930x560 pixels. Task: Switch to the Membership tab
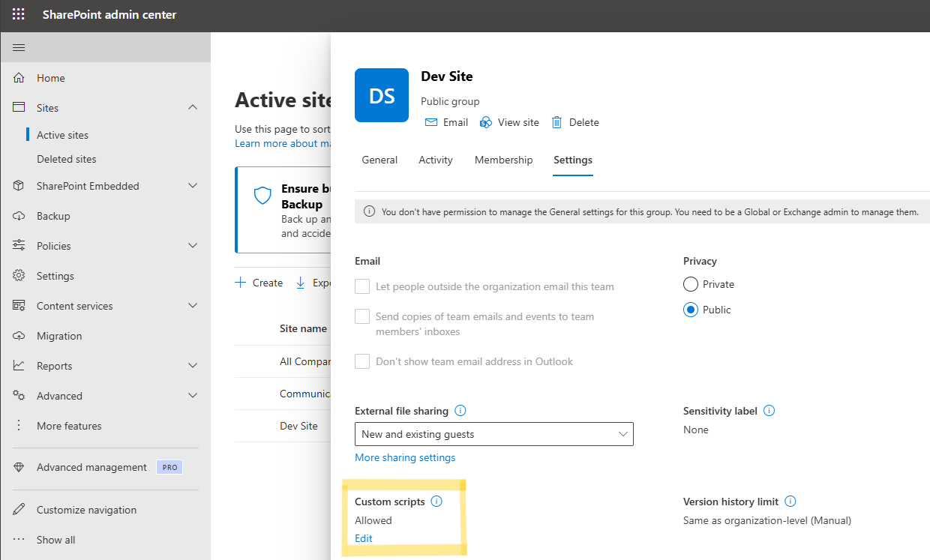(x=504, y=160)
